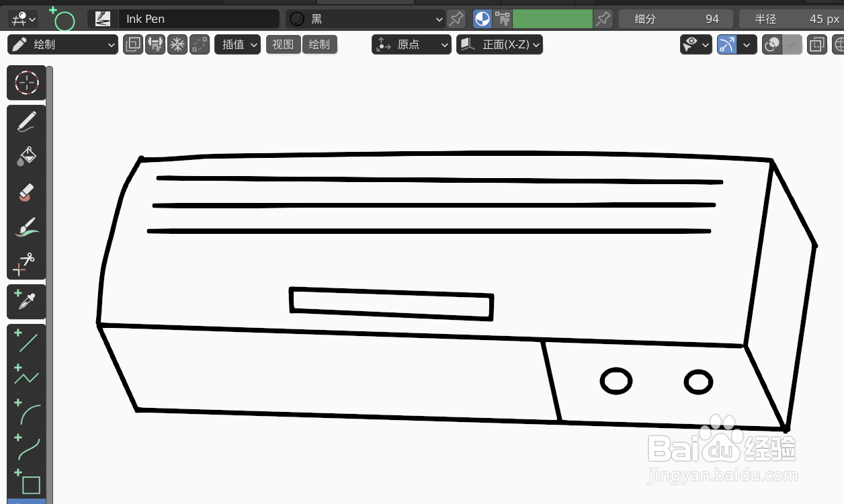Select the Eyedropper tool
The image size is (844, 504).
(x=27, y=302)
